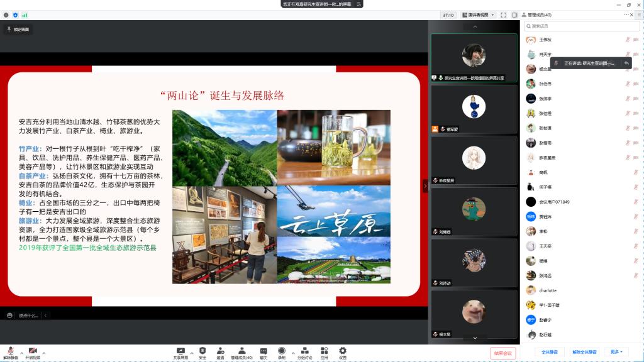Click the 邀请 invite icon
The width and height of the screenshot is (644, 362).
point(221,351)
